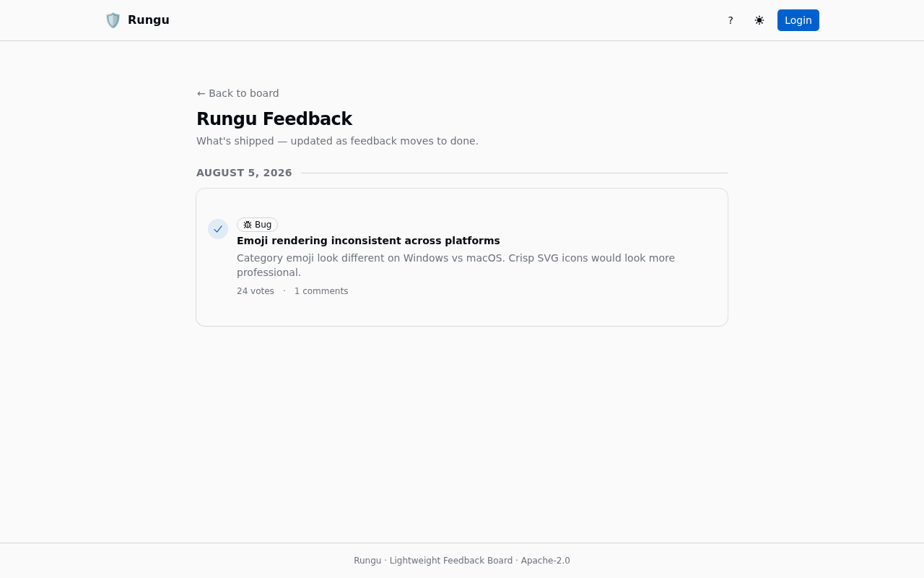This screenshot has height=578, width=924.
Task: Click the footer text mentioning Apache-2.0
Action: point(462,561)
